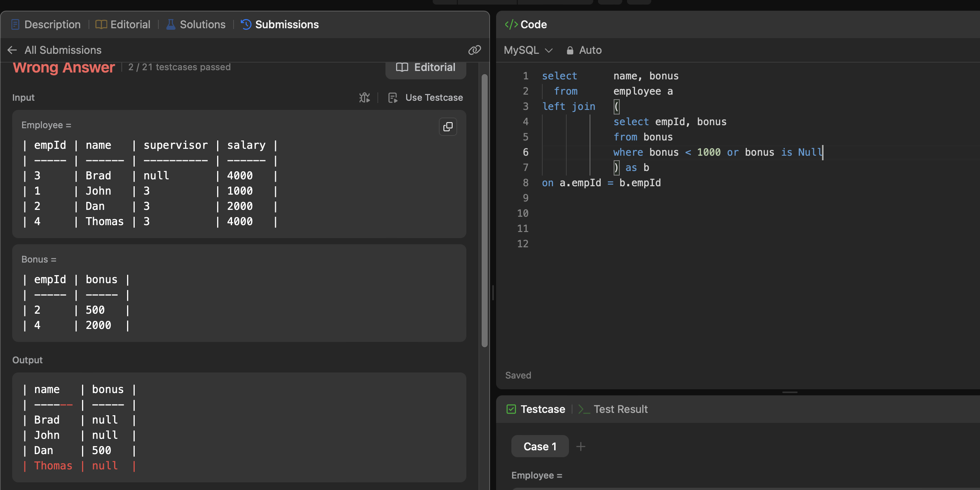980x490 pixels.
Task: Click the dropdown chevron next to MySQL
Action: click(x=549, y=50)
